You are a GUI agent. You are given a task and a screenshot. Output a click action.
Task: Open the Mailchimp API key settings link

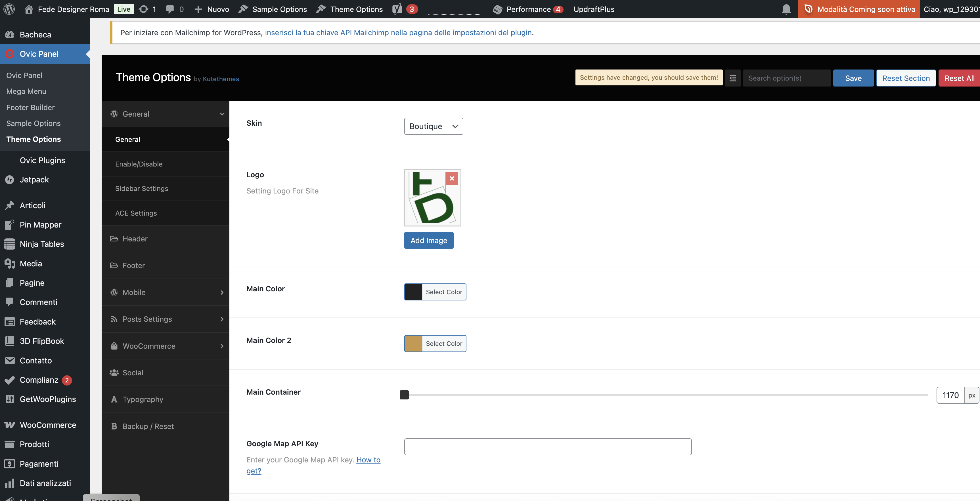click(398, 32)
